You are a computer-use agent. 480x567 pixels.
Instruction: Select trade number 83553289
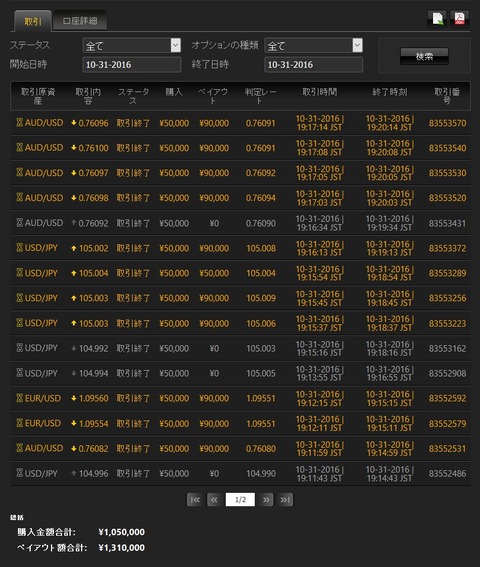pos(447,273)
